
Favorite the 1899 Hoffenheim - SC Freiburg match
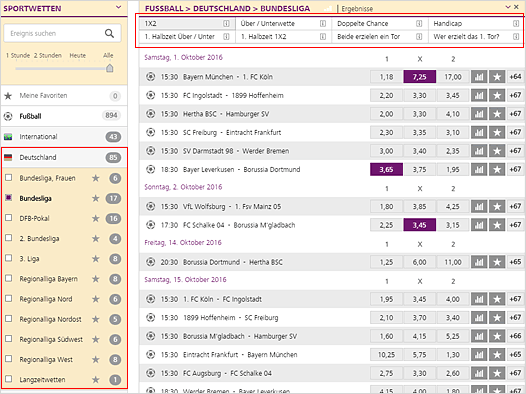click(497, 318)
